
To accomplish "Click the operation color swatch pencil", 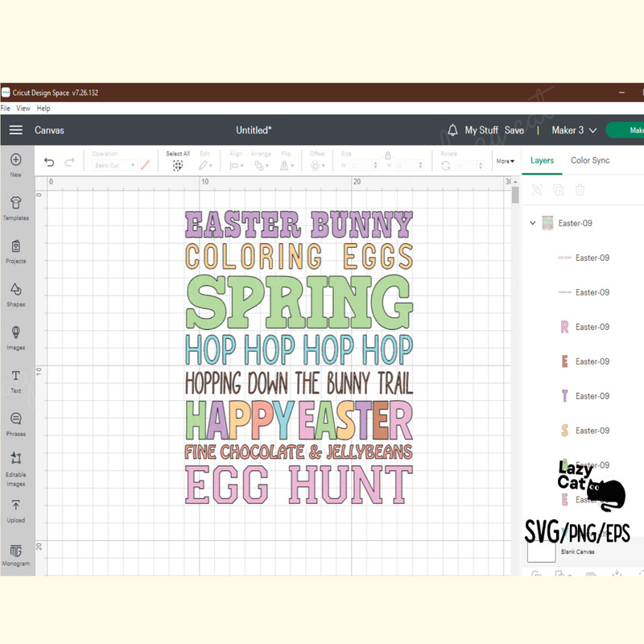I will (x=146, y=164).
